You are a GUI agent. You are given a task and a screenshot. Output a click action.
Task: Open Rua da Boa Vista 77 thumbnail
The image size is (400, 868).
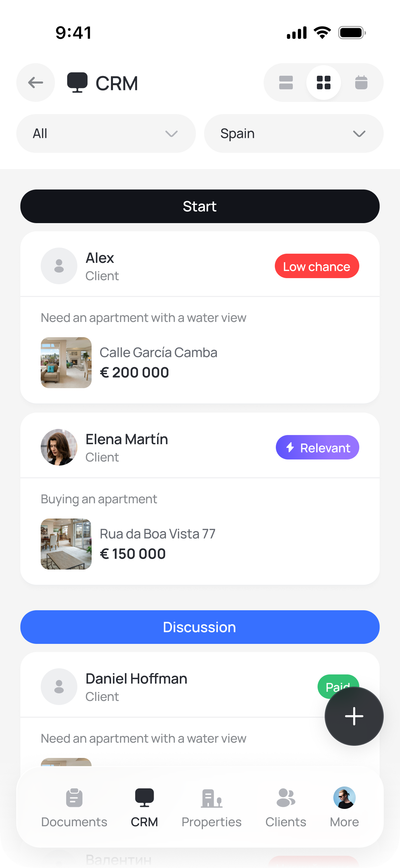tap(66, 544)
